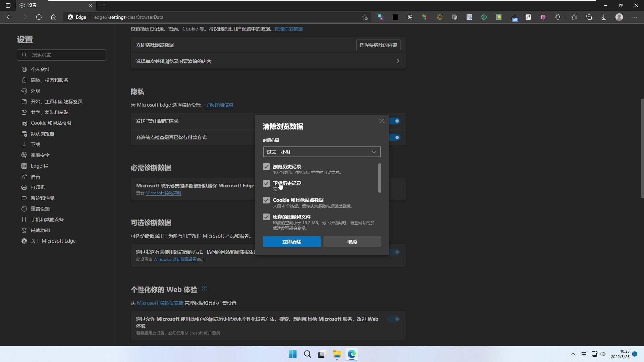Click help icon beside 个性化你的 Web 体验
644x362 pixels.
[x=205, y=289]
